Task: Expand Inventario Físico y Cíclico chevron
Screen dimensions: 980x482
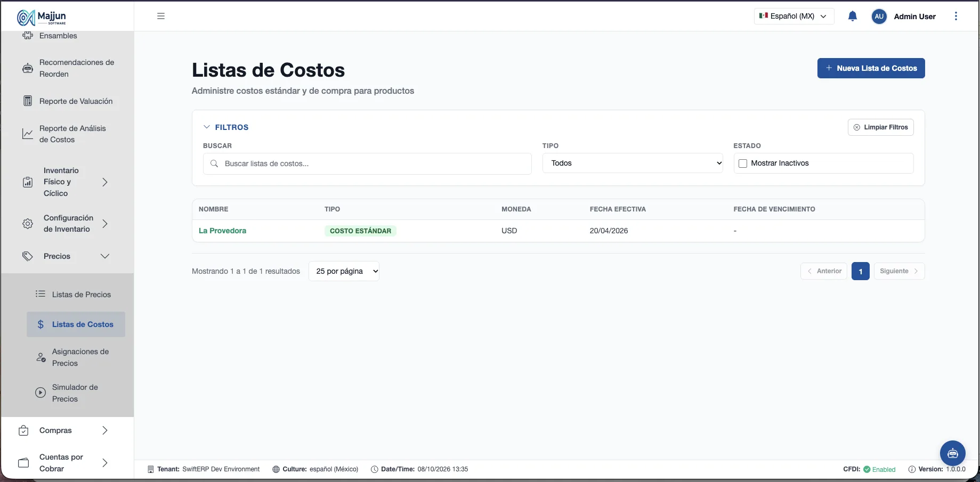Action: [x=105, y=182]
